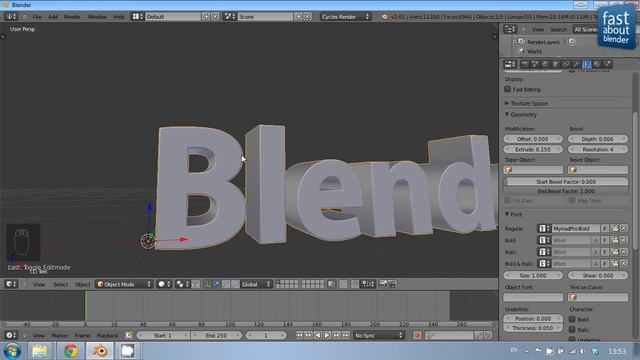The height and width of the screenshot is (360, 640).
Task: Click the time range lock icon in timeline
Action: tap(129, 336)
